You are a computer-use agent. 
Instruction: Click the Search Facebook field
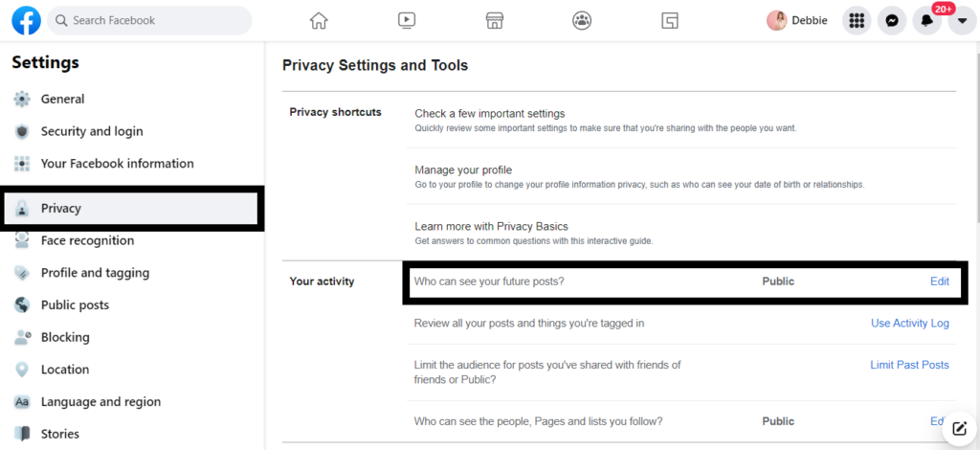click(149, 21)
